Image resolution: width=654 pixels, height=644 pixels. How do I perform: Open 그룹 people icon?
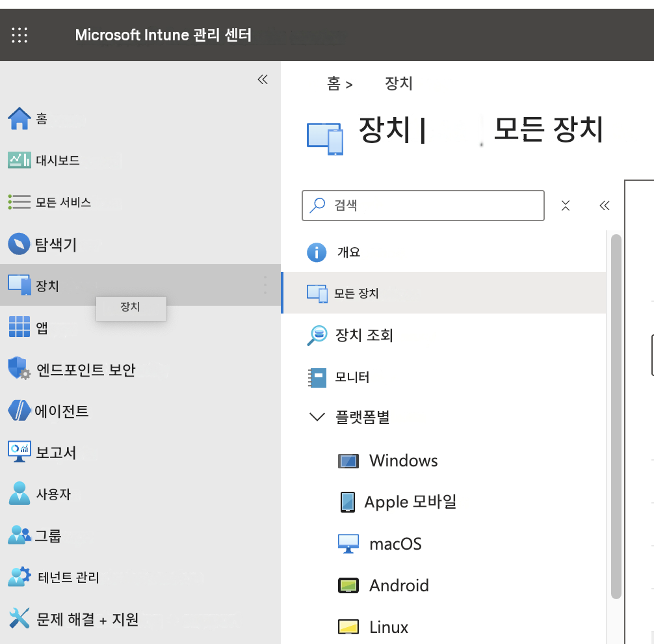(20, 535)
